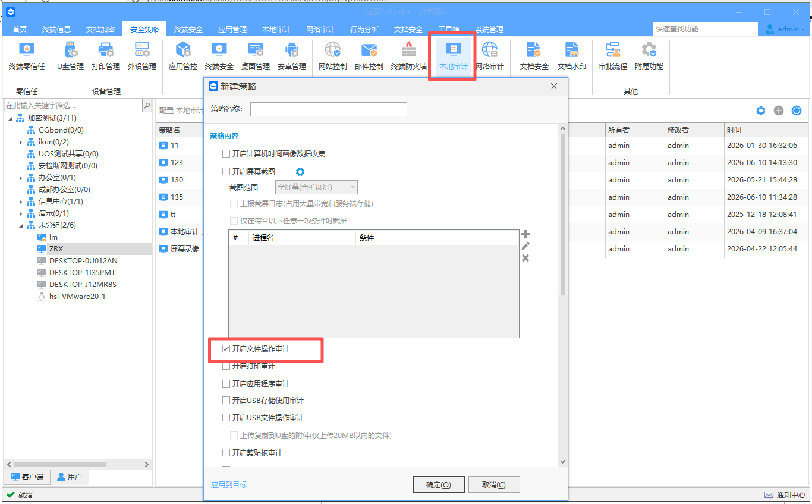The image size is (812, 504).
Task: Open the 截图范围 dropdown
Action: [317, 187]
